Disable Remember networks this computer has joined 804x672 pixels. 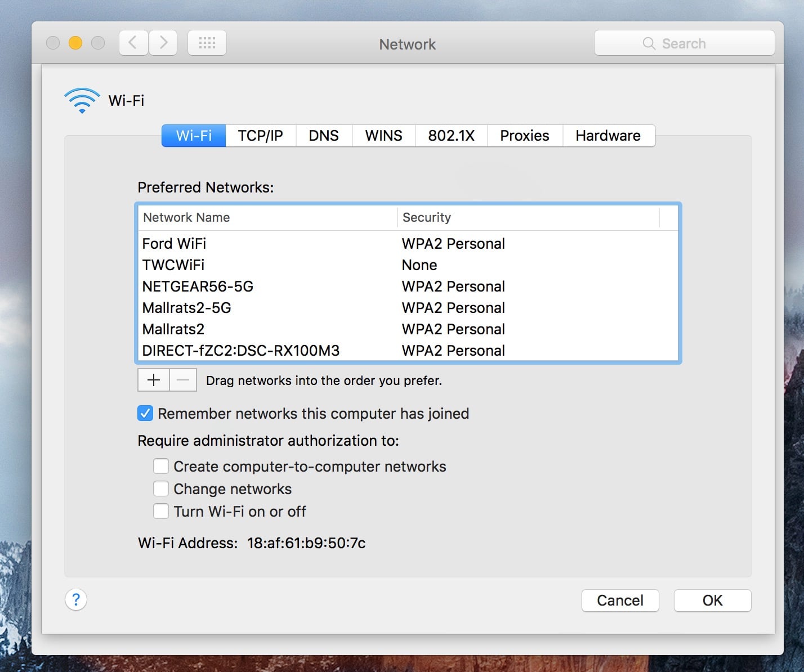[145, 413]
